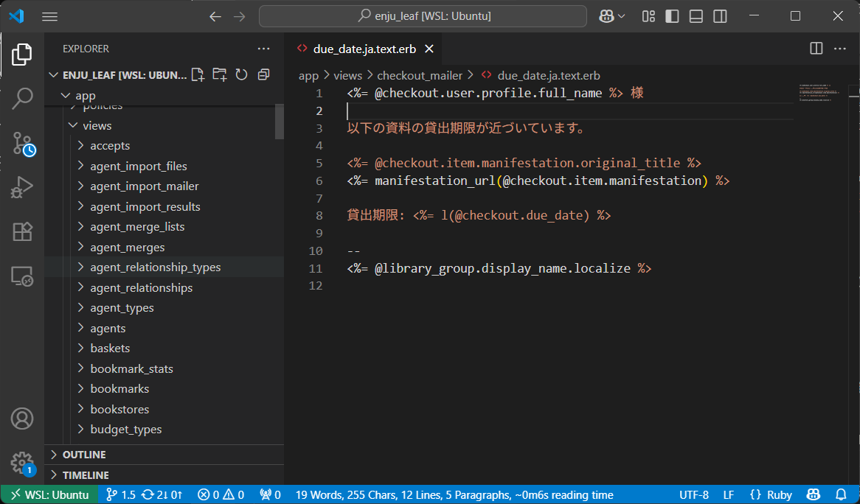Open the Manage gear icon
The image size is (860, 504).
pyautogui.click(x=22, y=463)
